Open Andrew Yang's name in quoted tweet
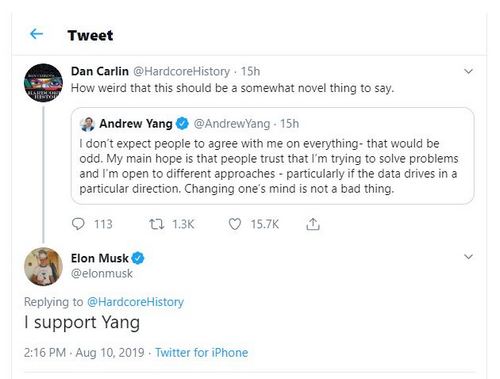 (x=136, y=124)
